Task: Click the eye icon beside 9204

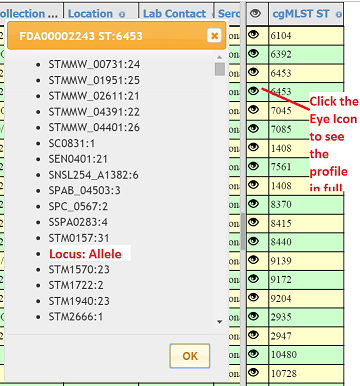Action: point(254,297)
